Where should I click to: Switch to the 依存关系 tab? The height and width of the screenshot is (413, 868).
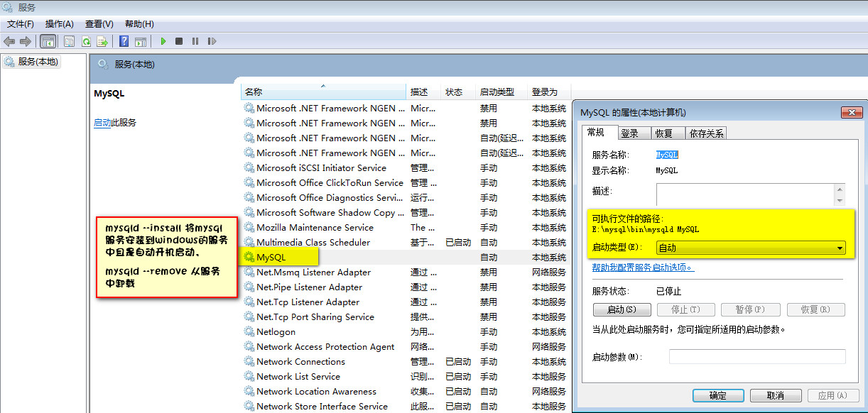pyautogui.click(x=706, y=133)
